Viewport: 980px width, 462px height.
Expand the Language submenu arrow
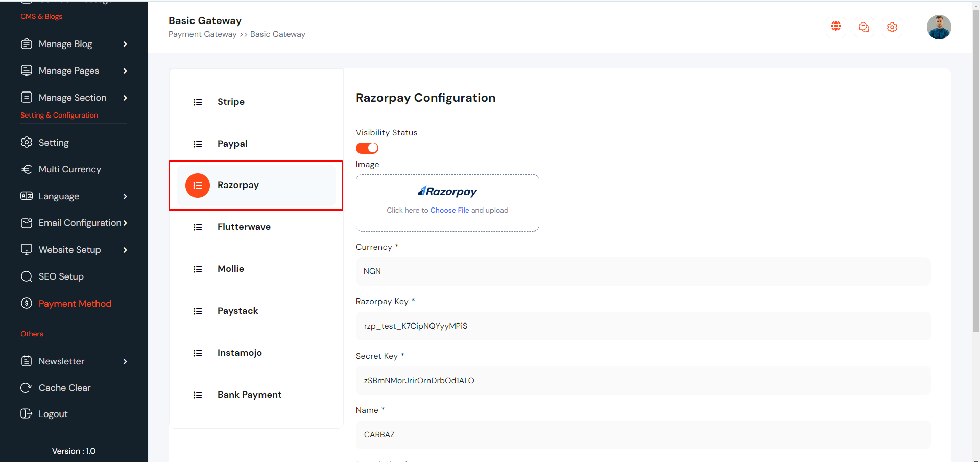[x=125, y=197]
